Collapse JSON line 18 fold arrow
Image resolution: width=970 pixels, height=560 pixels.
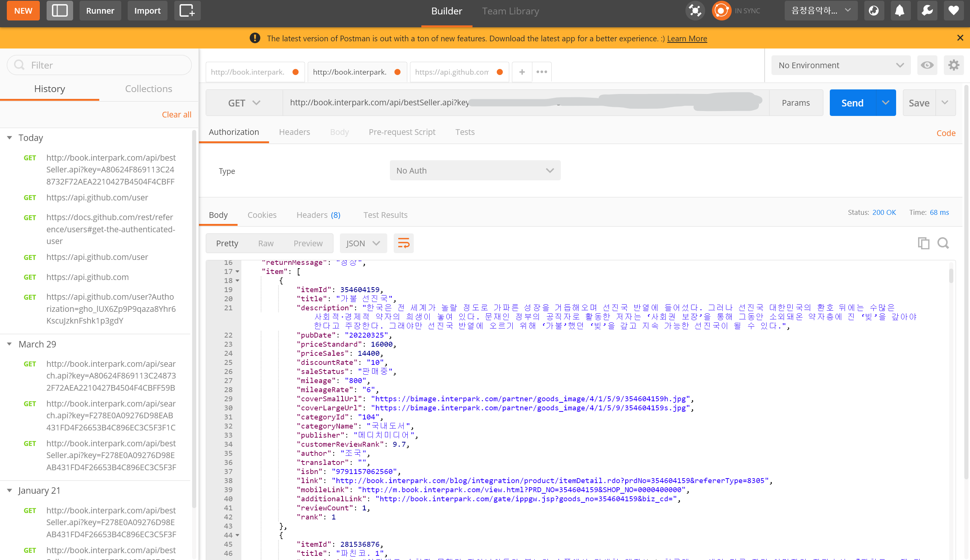click(x=237, y=281)
